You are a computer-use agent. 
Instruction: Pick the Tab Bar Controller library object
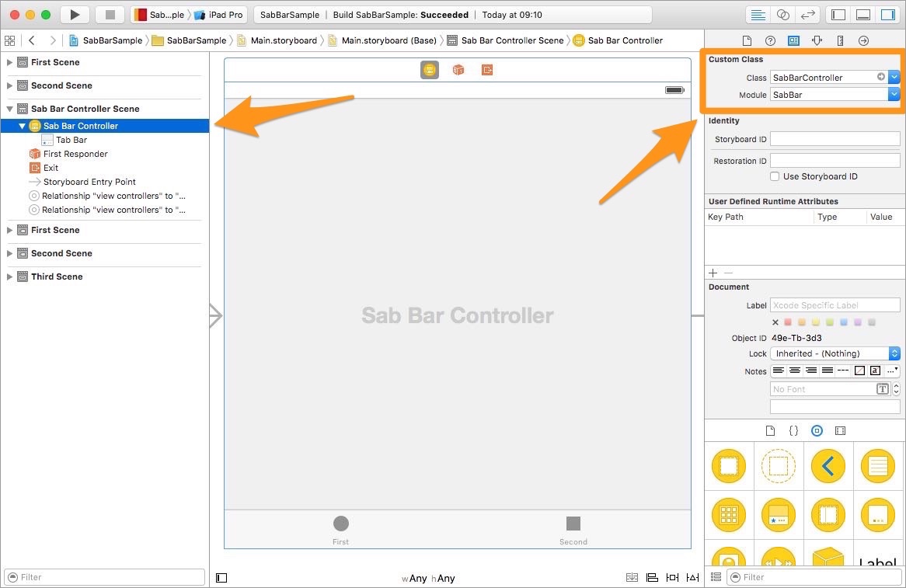point(779,515)
